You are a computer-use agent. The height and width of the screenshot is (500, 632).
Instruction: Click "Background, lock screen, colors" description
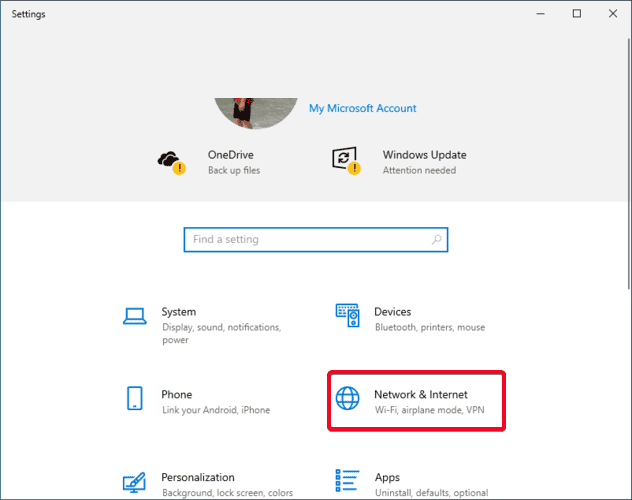coord(227,493)
